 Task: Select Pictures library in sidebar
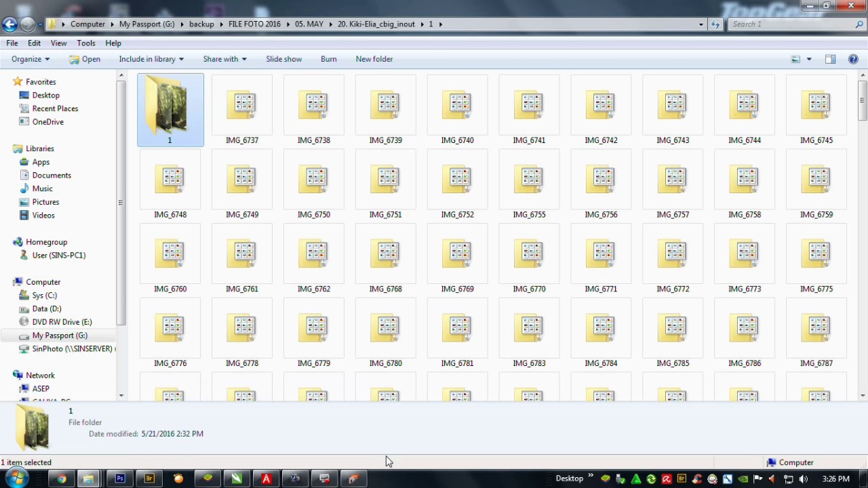(x=45, y=202)
